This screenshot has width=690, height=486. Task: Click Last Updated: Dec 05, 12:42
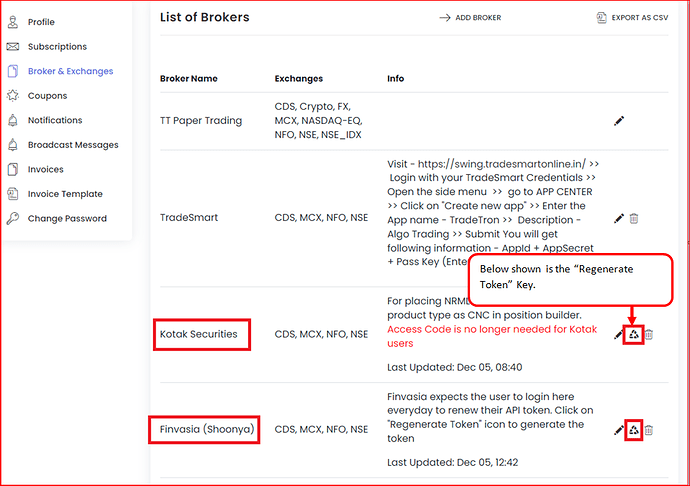click(453, 462)
